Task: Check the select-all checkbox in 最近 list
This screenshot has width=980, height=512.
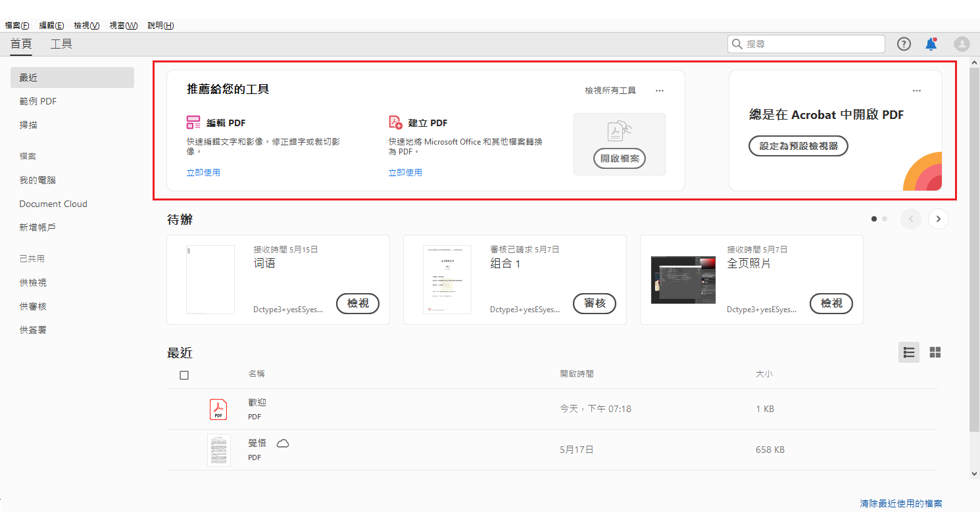Action: [x=184, y=375]
